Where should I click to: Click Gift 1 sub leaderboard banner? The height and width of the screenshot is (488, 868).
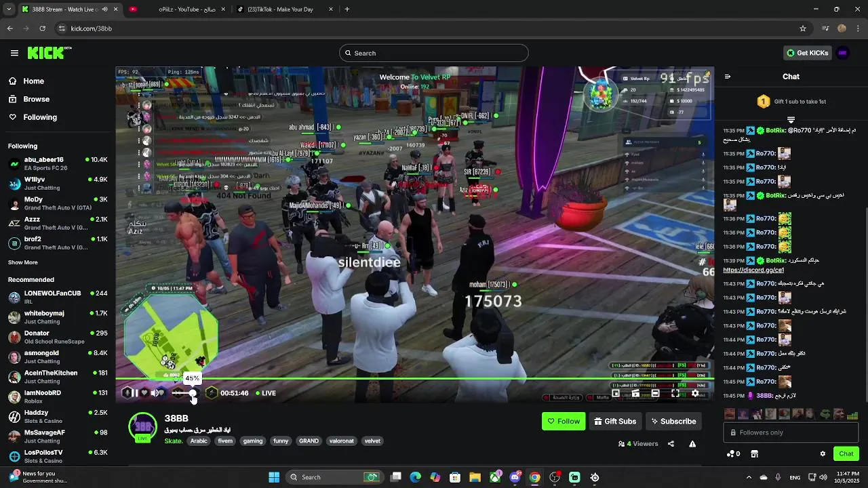(791, 102)
